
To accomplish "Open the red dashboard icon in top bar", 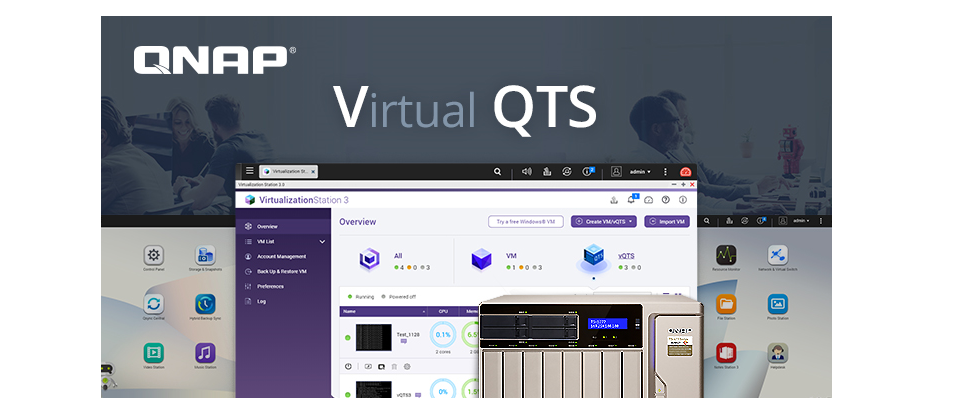I will [686, 172].
